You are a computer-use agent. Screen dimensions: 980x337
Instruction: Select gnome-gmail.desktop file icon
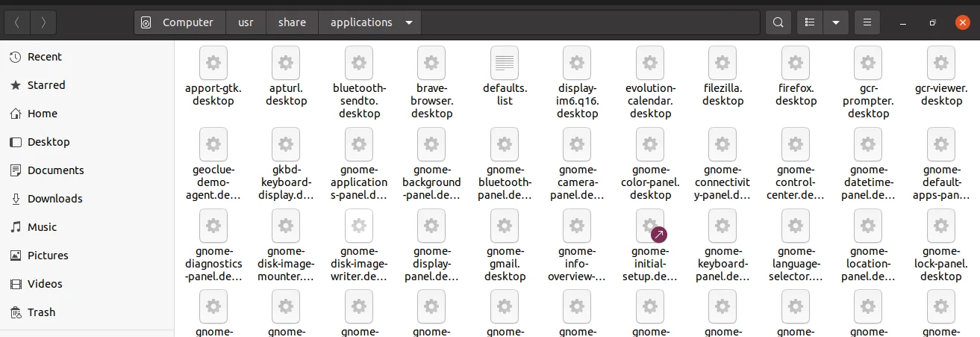[x=505, y=224]
